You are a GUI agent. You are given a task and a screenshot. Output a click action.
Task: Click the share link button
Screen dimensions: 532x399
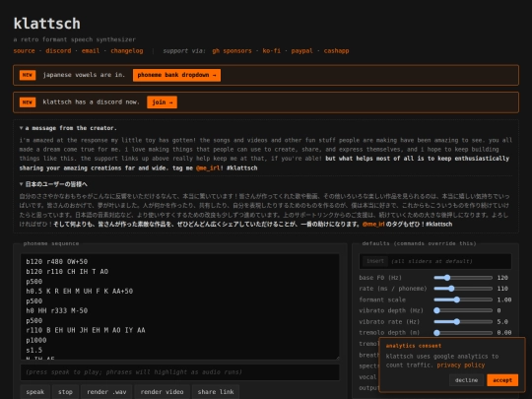tap(216, 392)
